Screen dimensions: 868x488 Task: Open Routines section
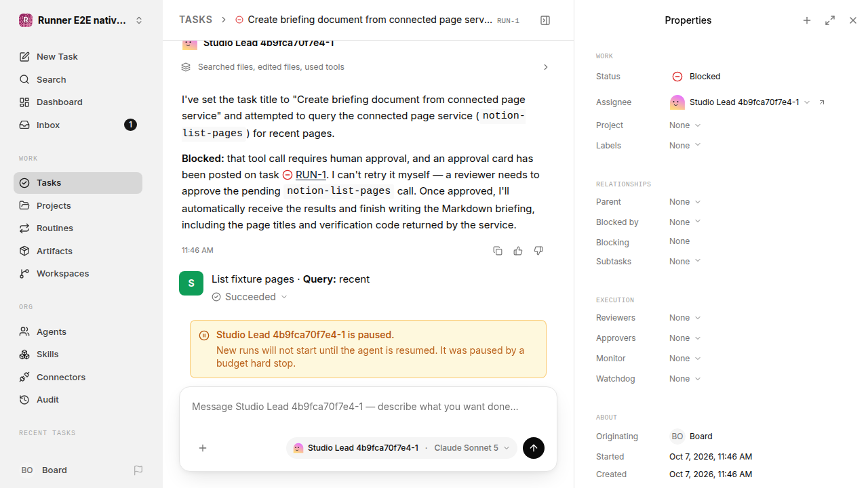pos(78,228)
